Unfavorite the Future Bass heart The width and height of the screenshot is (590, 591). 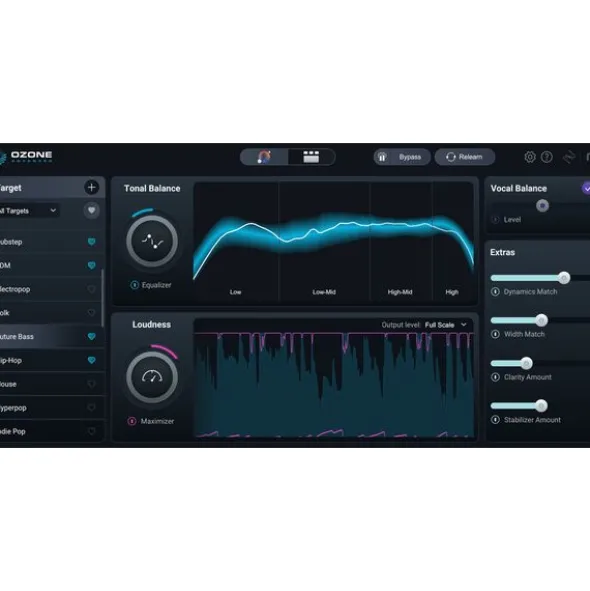92,336
